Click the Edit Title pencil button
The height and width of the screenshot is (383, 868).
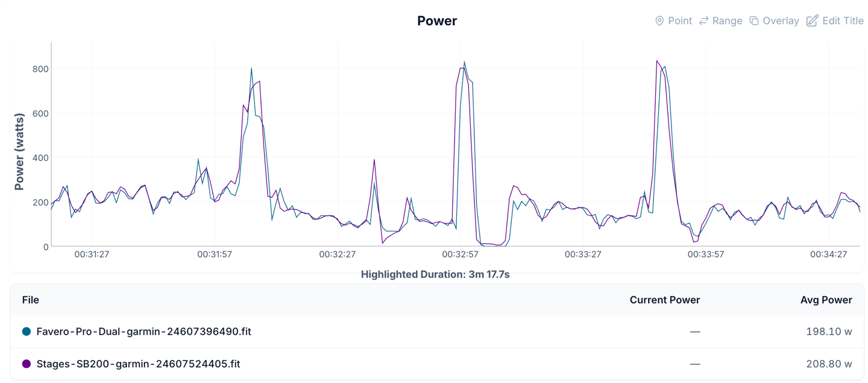835,21
